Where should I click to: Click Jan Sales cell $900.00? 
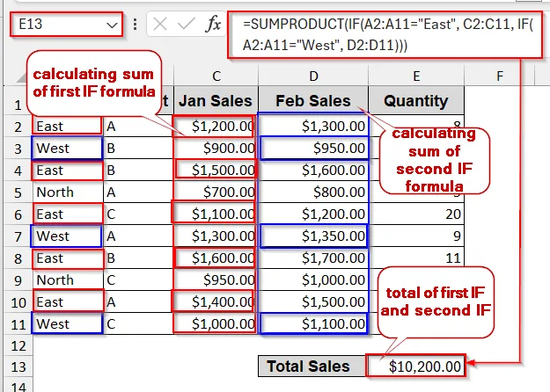[x=216, y=149]
